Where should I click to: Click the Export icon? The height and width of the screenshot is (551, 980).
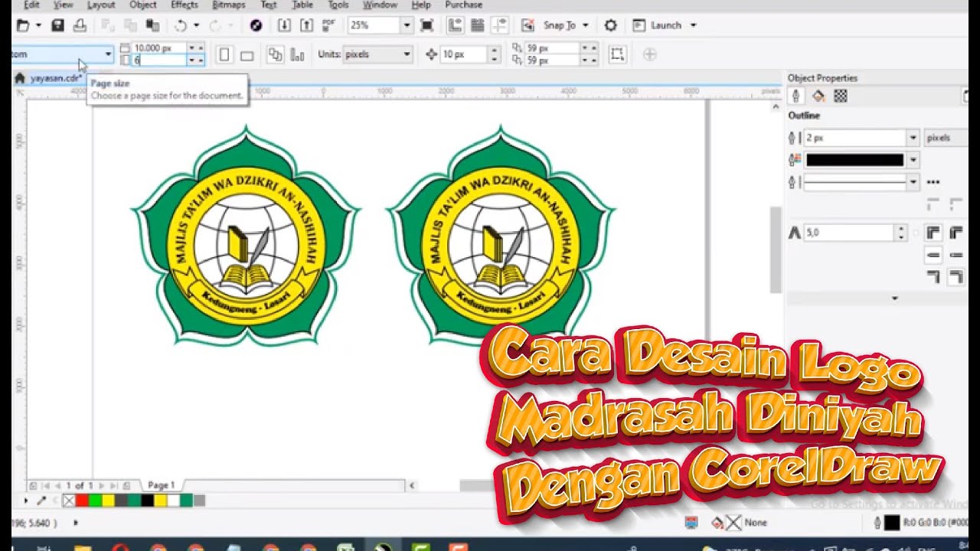pos(306,25)
